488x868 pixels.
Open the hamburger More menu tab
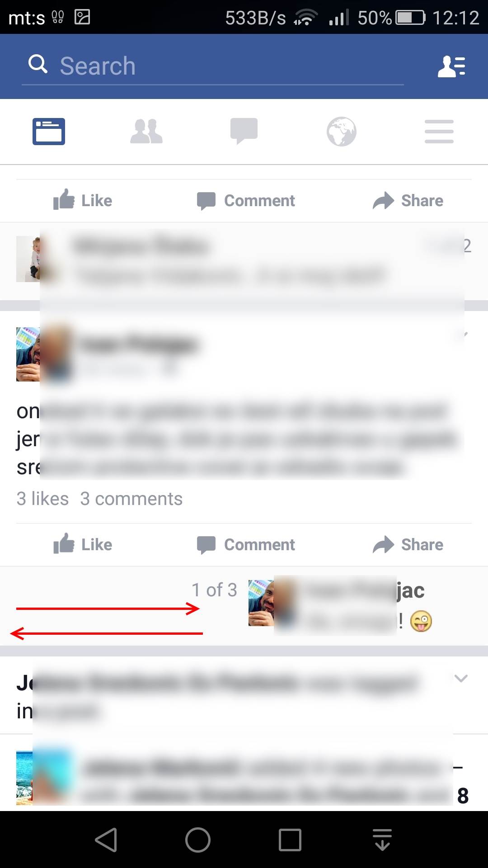(439, 132)
